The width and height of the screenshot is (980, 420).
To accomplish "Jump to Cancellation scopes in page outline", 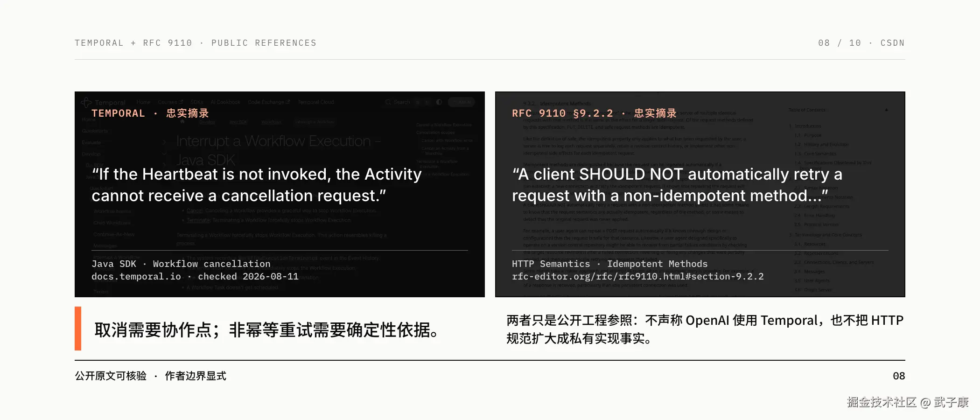I will 435,133.
